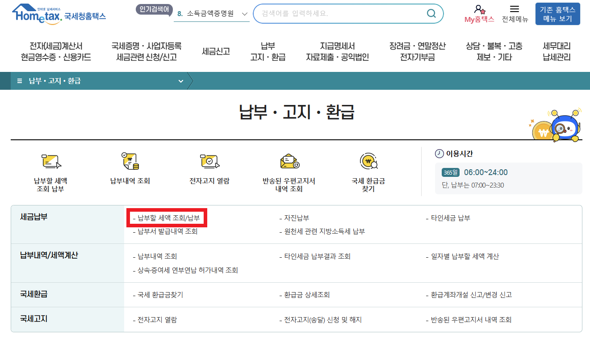The height and width of the screenshot is (364, 590).
Task: Click the breadcrumb hamburger icon
Action: tap(18, 81)
